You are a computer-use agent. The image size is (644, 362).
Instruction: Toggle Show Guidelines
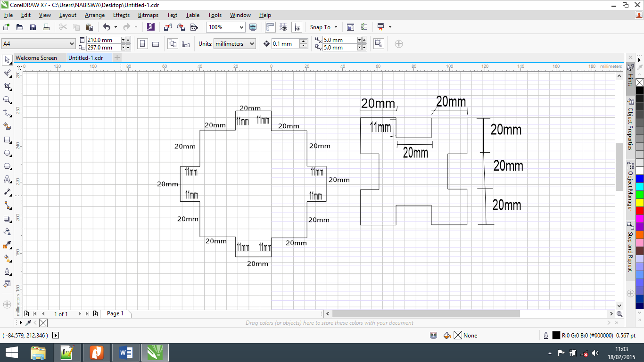(297, 27)
